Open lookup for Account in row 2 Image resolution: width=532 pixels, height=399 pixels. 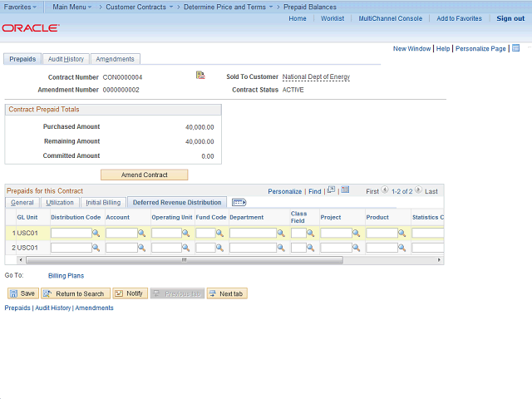point(142,248)
